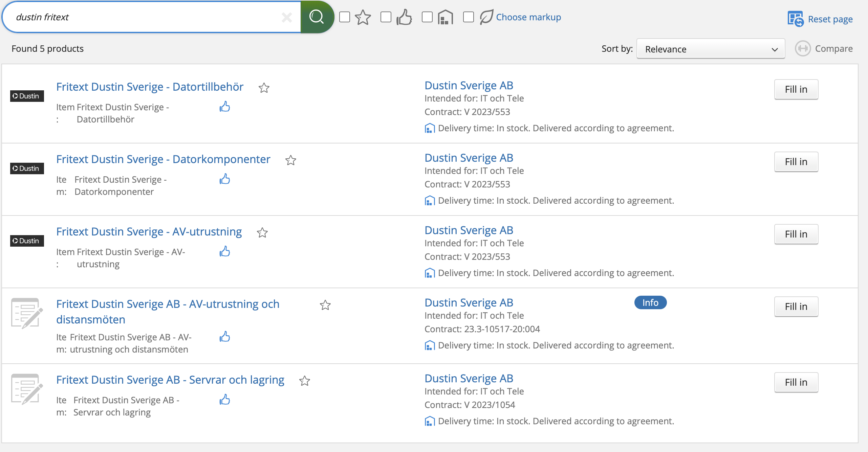868x452 pixels.
Task: Click the leaf icon next to Choose markup
Action: coord(486,17)
